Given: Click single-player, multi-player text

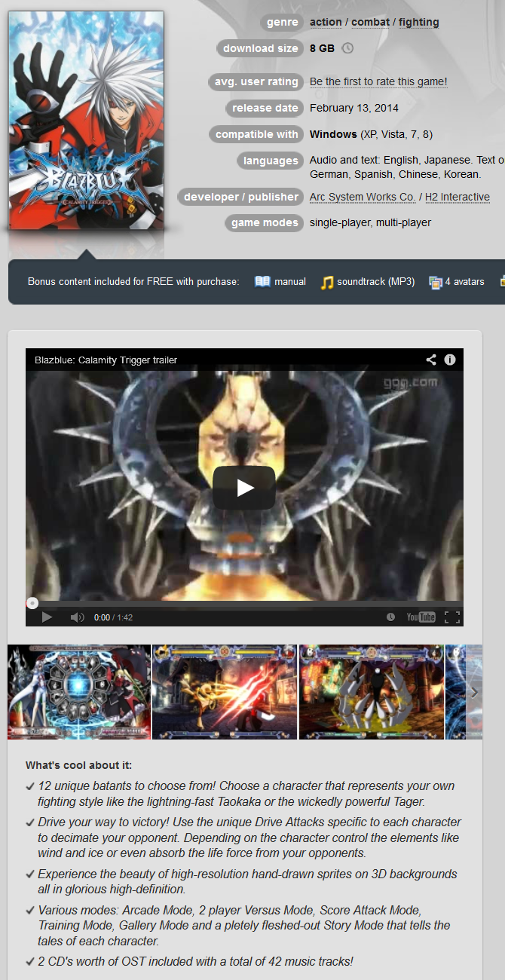Looking at the screenshot, I should 371,222.
